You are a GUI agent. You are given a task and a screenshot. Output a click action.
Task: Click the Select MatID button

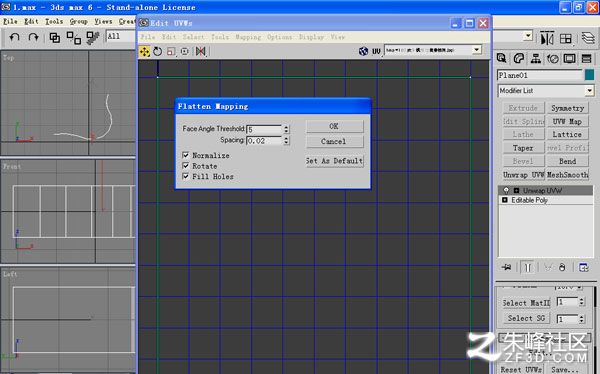click(526, 303)
